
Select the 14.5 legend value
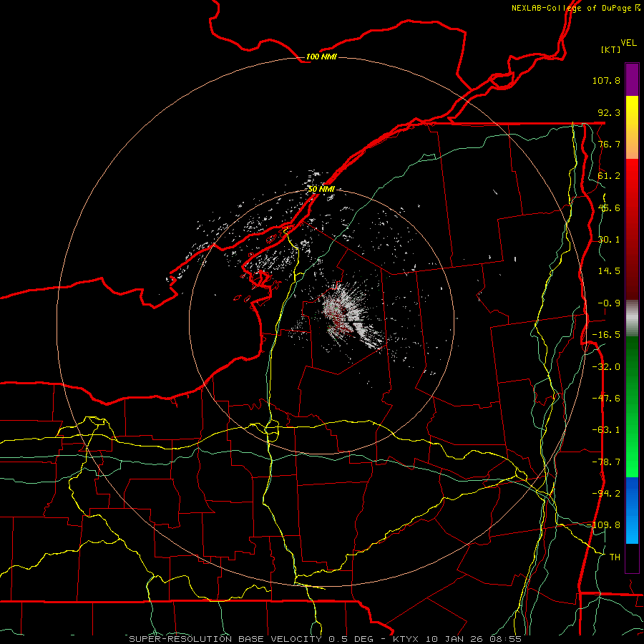click(609, 271)
